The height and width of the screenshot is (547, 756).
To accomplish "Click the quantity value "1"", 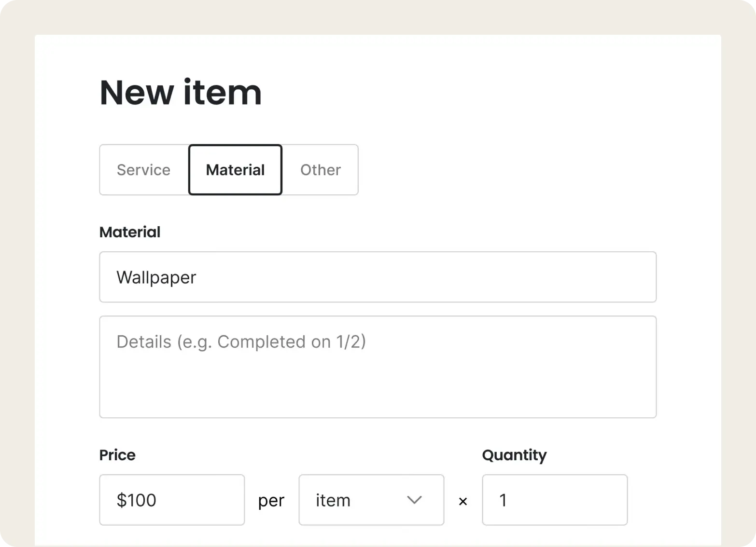I will pyautogui.click(x=503, y=500).
